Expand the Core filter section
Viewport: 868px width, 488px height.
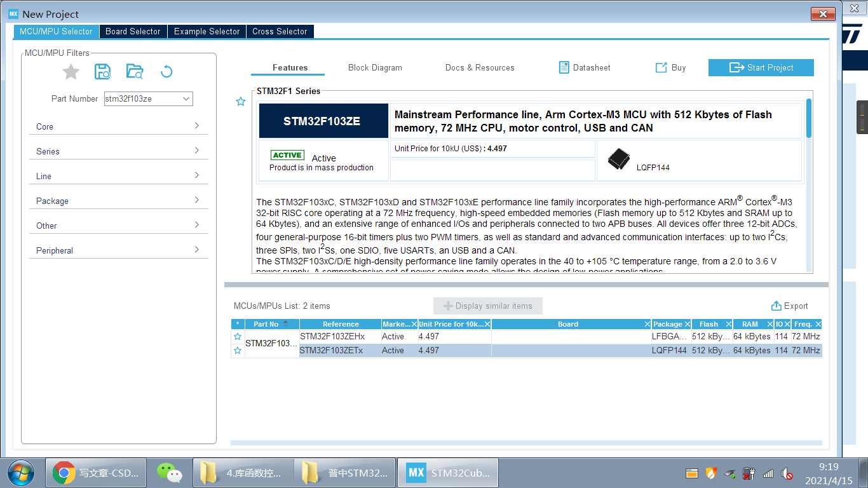tap(118, 126)
